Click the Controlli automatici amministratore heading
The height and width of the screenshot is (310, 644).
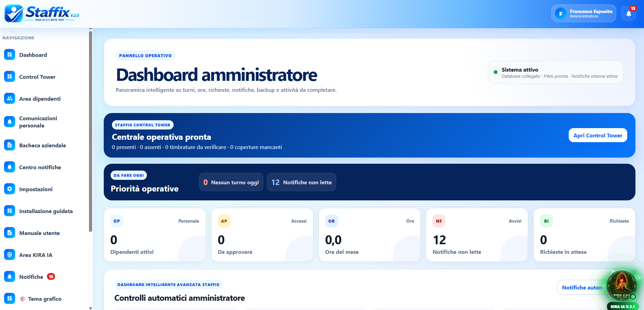coord(179,298)
